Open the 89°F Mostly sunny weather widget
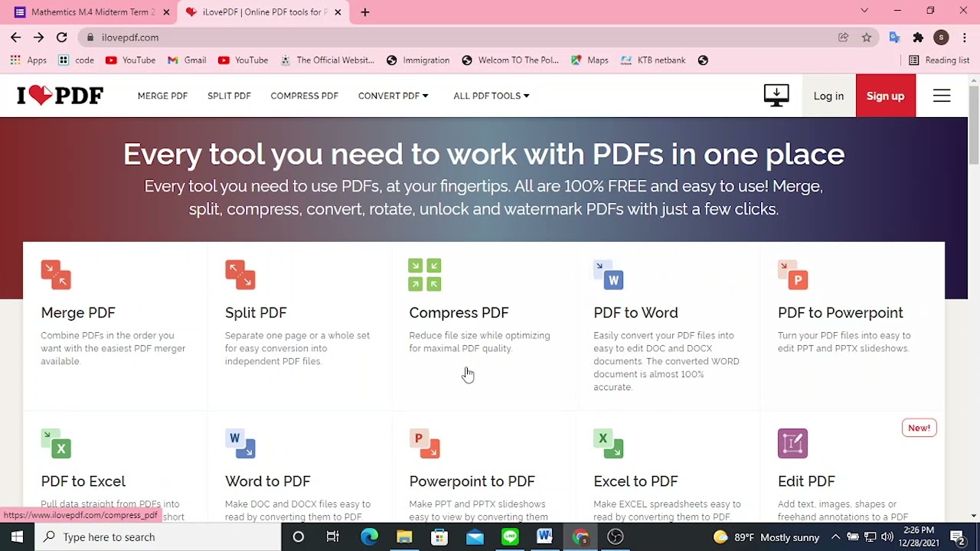 pos(766,536)
